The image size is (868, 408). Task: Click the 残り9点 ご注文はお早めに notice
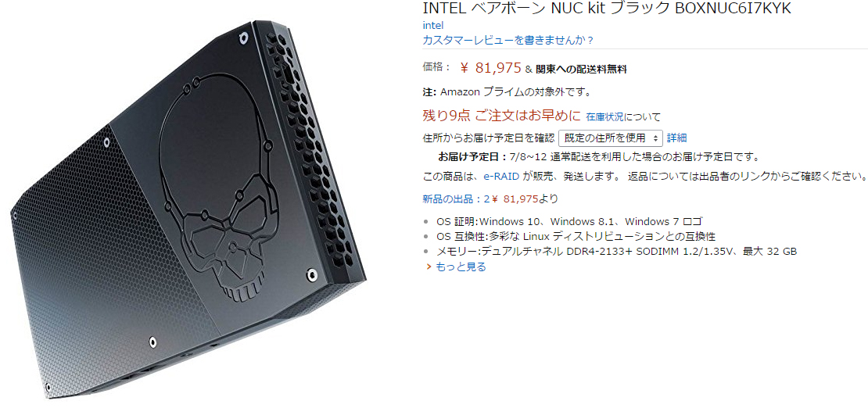pos(502,116)
